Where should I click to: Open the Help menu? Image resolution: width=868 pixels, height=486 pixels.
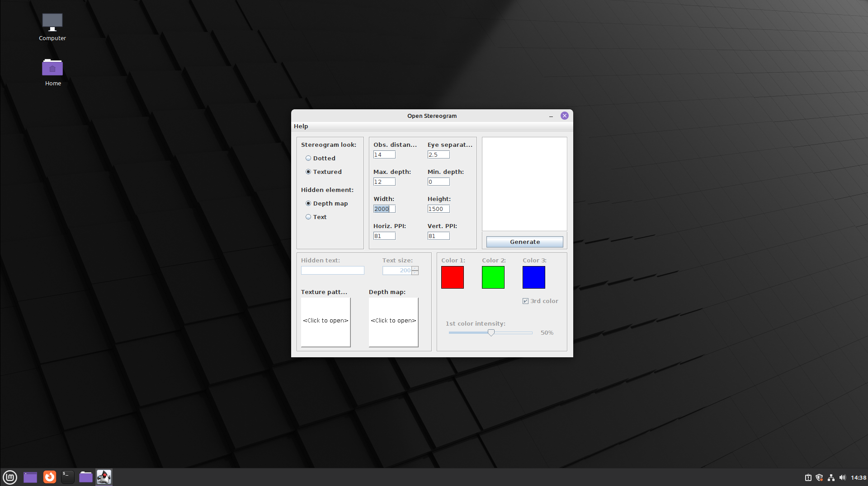(301, 126)
